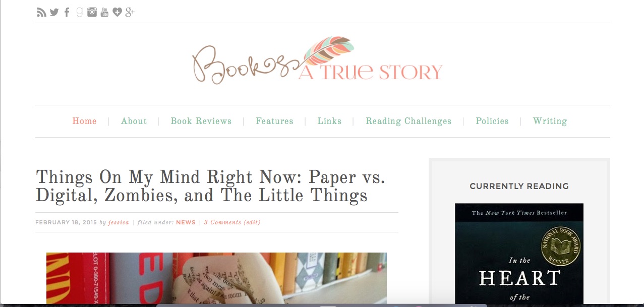Open the Links menu item
Viewport: 644px width, 307px height.
[329, 121]
